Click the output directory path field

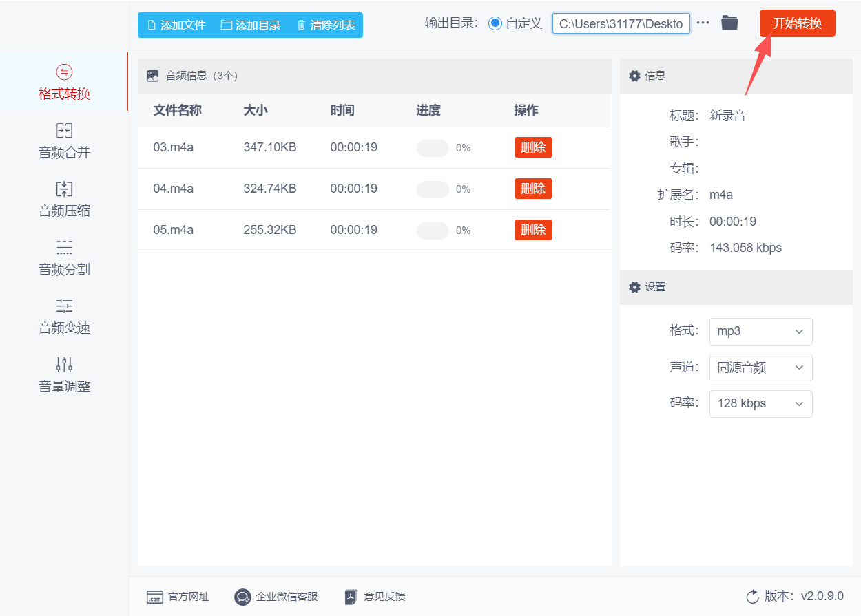tap(621, 23)
